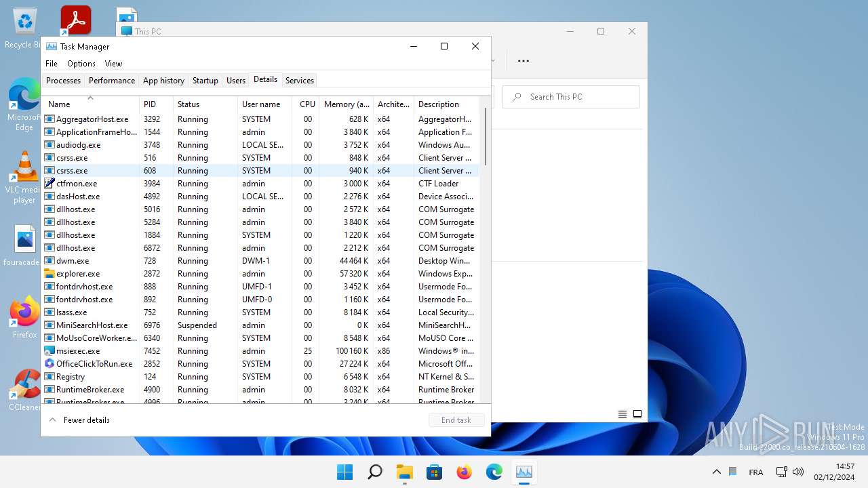Select RuntimeBroker.exe with PID 4900
868x488 pixels.
(x=261, y=390)
